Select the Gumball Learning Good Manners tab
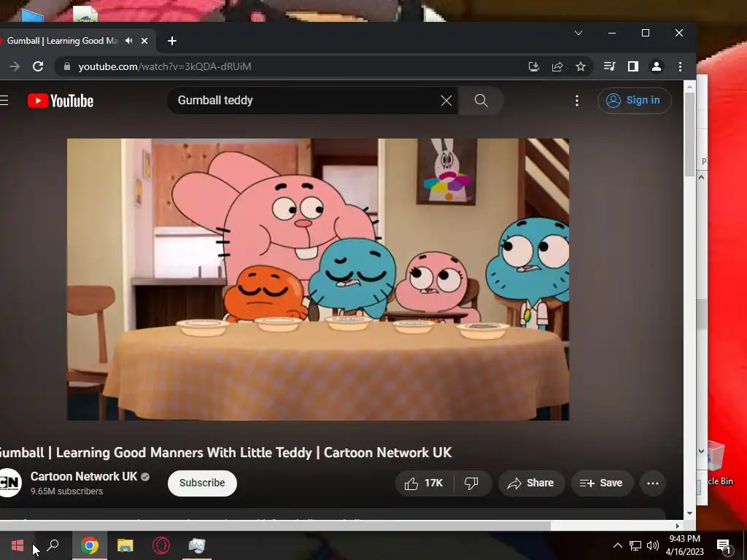The width and height of the screenshot is (747, 560). pyautogui.click(x=62, y=41)
